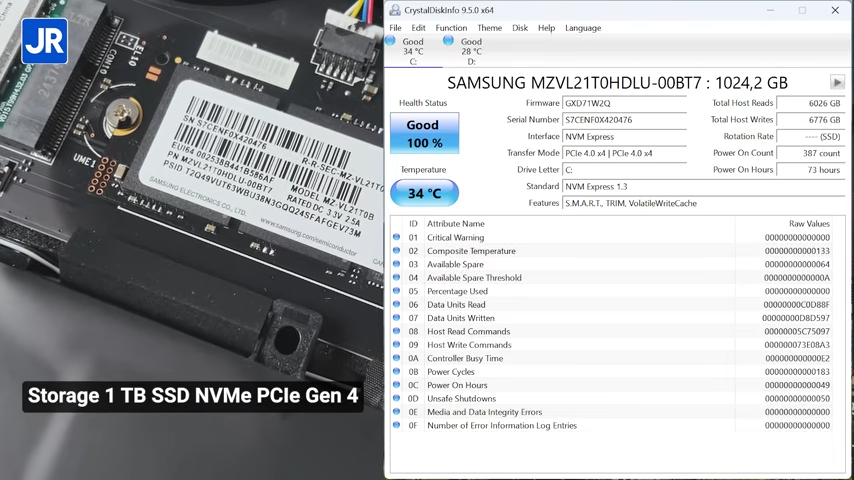This screenshot has width=854, height=480.
Task: Open the Disk menu
Action: pyautogui.click(x=520, y=28)
